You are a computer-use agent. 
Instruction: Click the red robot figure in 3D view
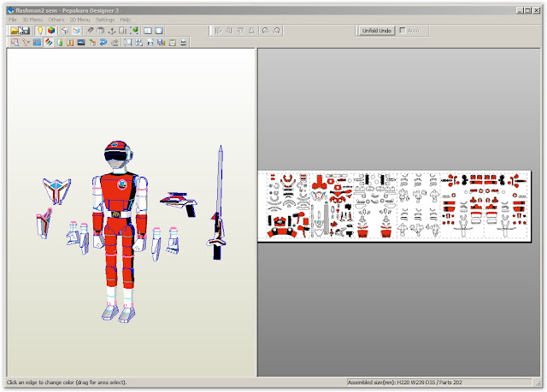point(120,230)
